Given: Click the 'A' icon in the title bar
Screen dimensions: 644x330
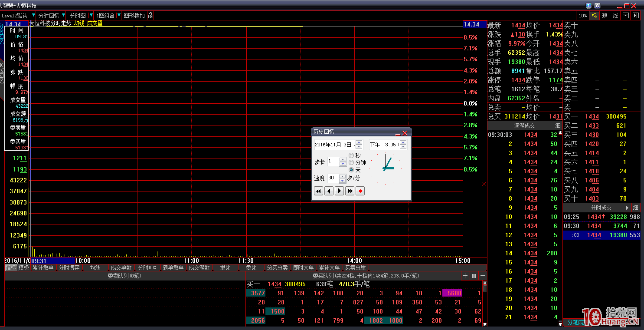Looking at the screenshot, I should point(597,6).
